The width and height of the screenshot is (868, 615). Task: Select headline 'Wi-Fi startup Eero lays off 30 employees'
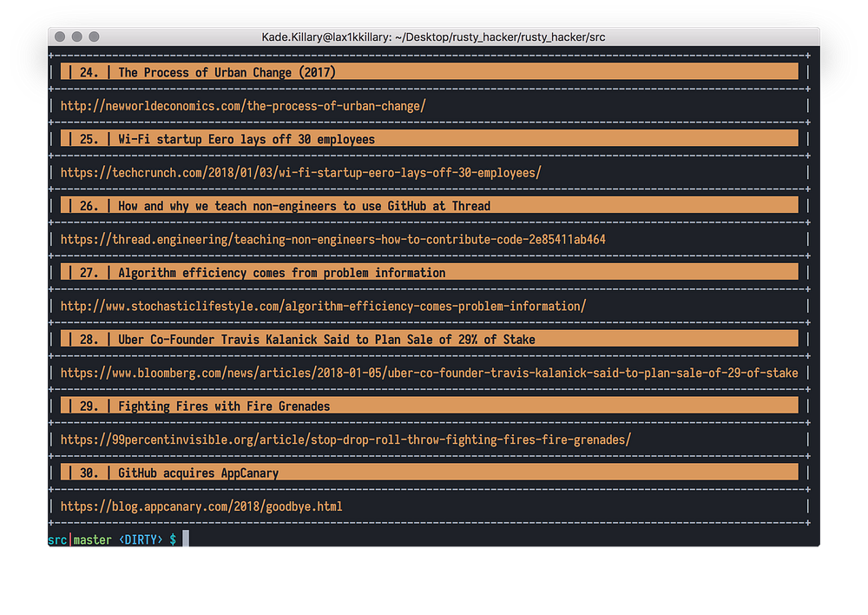tap(247, 139)
